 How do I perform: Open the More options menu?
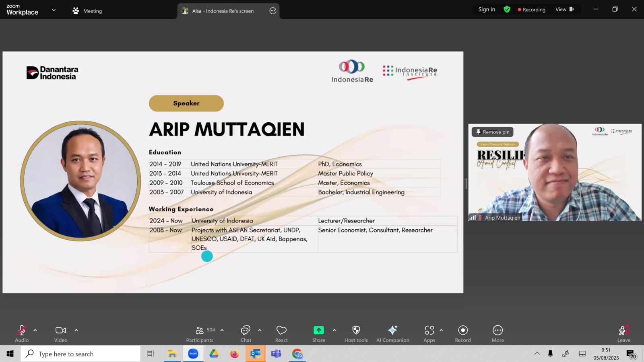[x=498, y=333]
